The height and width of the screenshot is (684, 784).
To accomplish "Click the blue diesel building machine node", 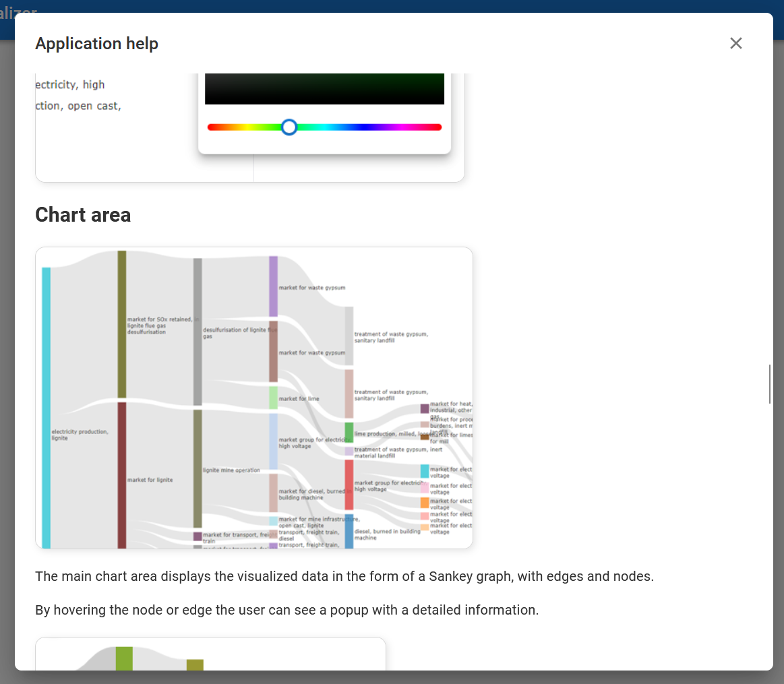I will (x=349, y=531).
